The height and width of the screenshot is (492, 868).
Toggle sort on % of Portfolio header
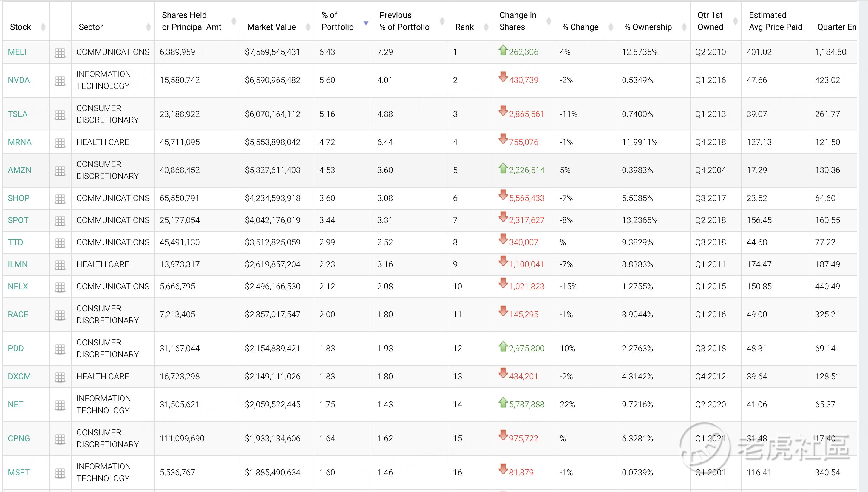point(337,21)
